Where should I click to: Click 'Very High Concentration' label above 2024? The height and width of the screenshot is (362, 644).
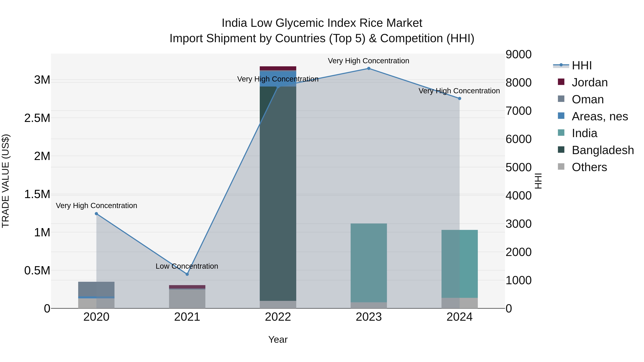tap(459, 91)
